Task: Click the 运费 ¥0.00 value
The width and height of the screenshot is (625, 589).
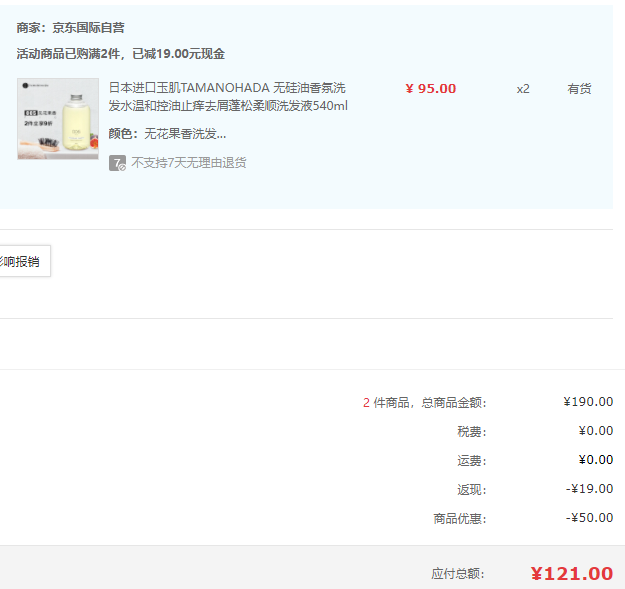Action: coord(596,460)
